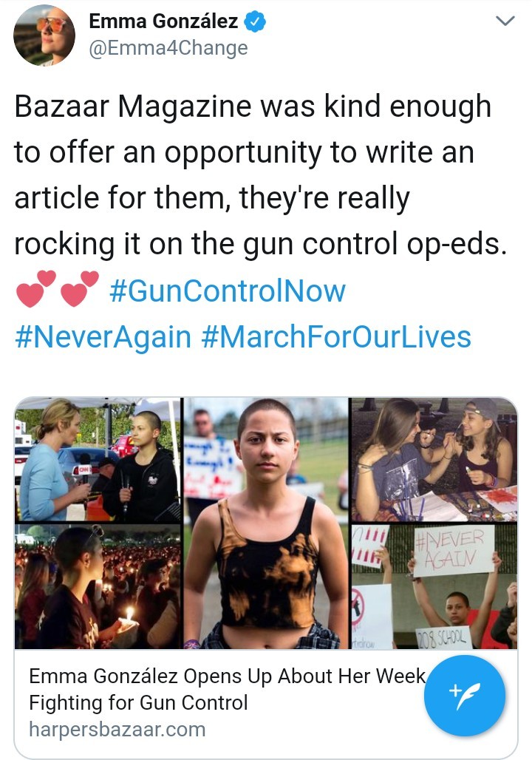The image size is (532, 760).
Task: Open the Emma González display name
Action: click(163, 21)
